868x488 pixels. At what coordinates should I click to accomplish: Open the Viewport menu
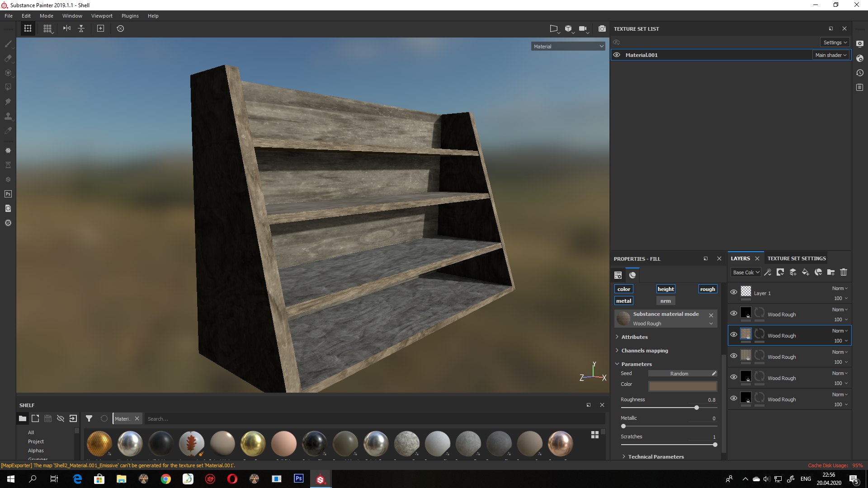pos(102,16)
